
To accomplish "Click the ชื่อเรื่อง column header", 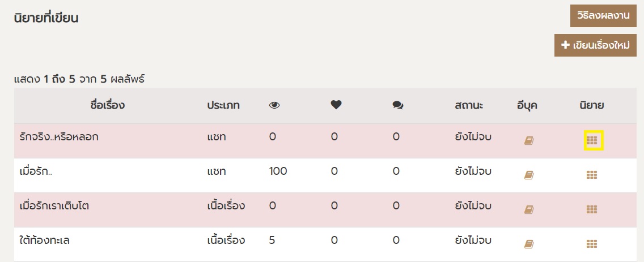I will (x=107, y=105).
